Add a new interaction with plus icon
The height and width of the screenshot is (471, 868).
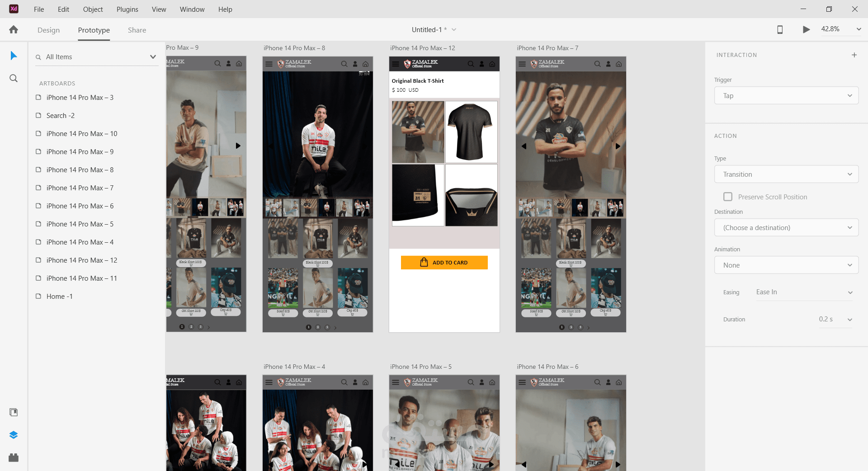[x=854, y=55]
